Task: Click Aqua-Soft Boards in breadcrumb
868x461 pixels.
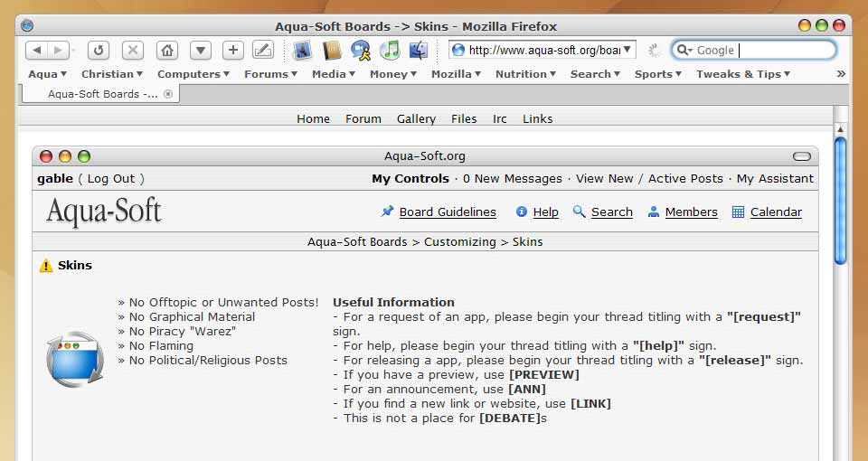Action: (357, 242)
